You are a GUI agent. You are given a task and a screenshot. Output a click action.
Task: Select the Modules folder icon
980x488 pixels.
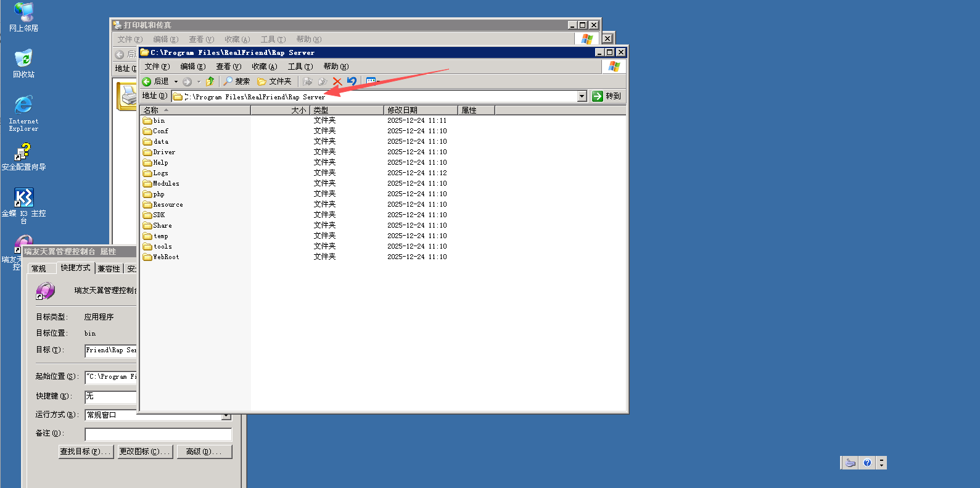coord(147,184)
